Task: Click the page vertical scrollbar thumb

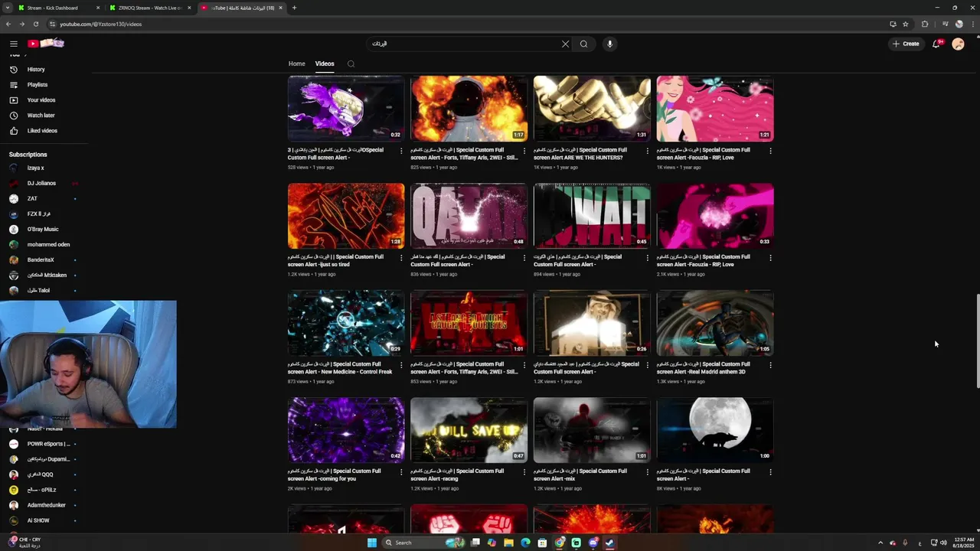Action: click(976, 342)
